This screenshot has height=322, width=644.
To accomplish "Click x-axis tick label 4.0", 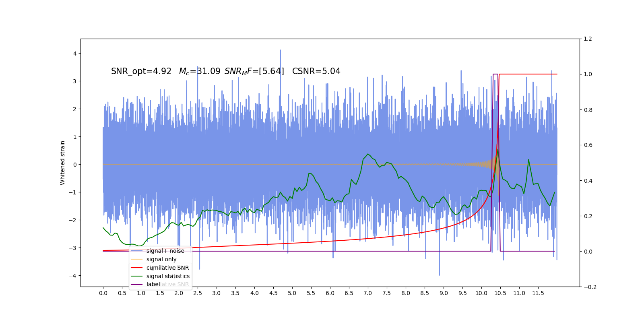I will coord(254,293).
